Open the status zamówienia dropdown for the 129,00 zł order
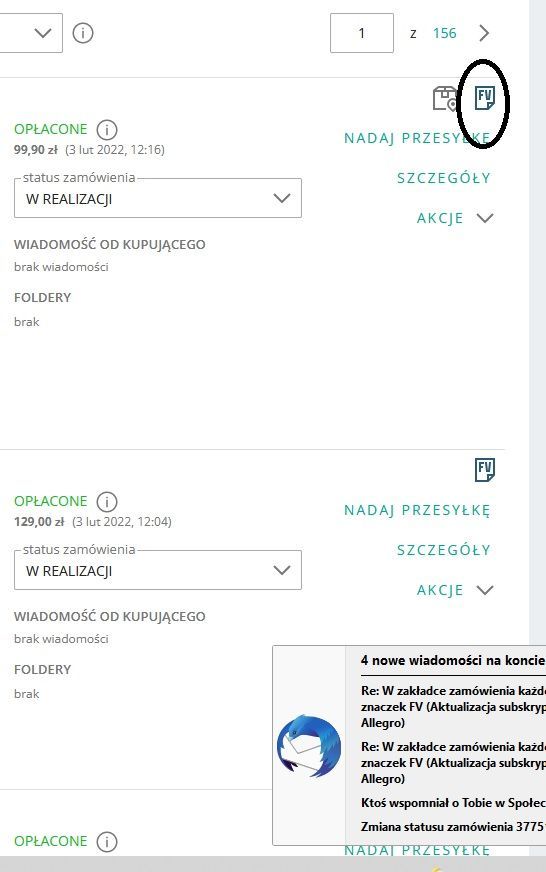Viewport: 546px width, 872px height. click(158, 570)
